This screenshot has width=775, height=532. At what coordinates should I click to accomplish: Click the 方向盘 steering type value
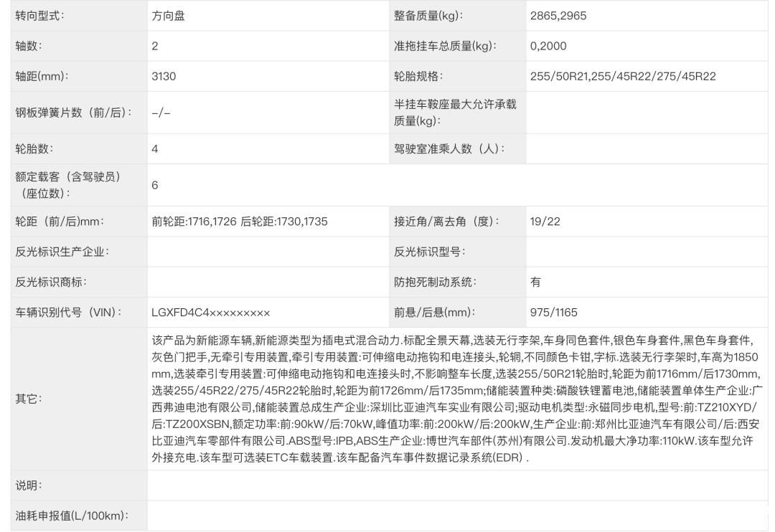(168, 16)
